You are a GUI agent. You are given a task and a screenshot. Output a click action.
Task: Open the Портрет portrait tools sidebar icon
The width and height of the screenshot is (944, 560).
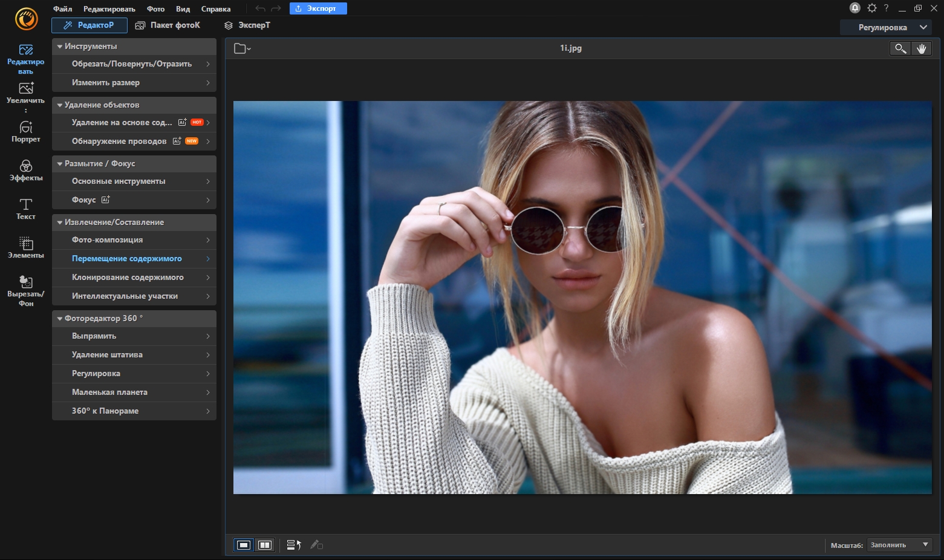tap(25, 131)
